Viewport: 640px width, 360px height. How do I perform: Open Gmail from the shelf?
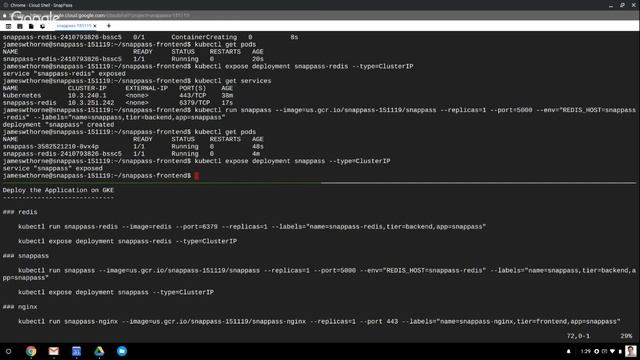click(x=53, y=351)
